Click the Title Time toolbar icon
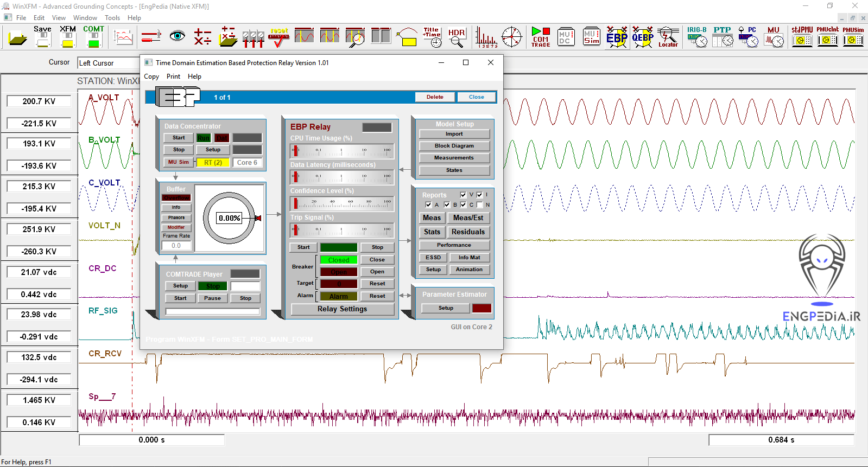This screenshot has height=467, width=868. coord(432,37)
